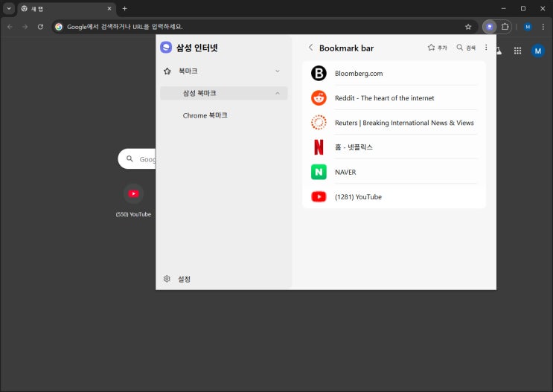Open the Bookmark bar more options menu
The image size is (553, 392).
(x=486, y=48)
